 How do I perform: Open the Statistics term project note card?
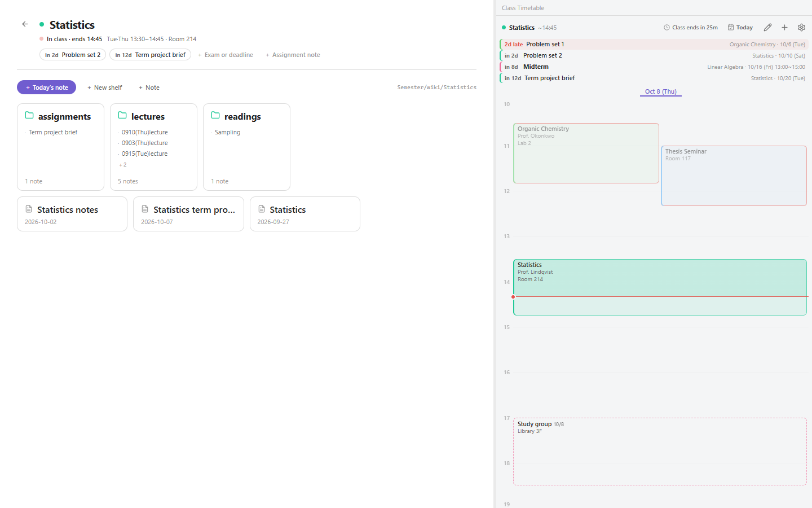click(x=188, y=214)
